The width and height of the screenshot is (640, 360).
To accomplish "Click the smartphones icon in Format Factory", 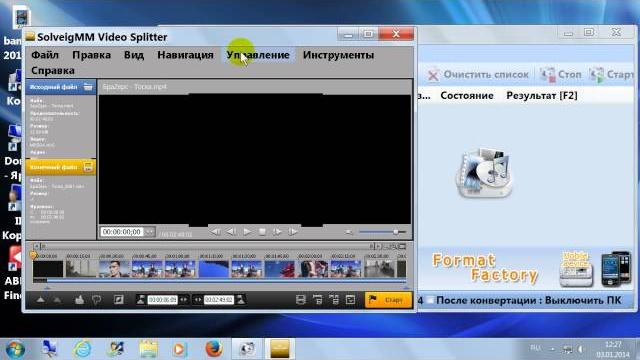I will (616, 268).
